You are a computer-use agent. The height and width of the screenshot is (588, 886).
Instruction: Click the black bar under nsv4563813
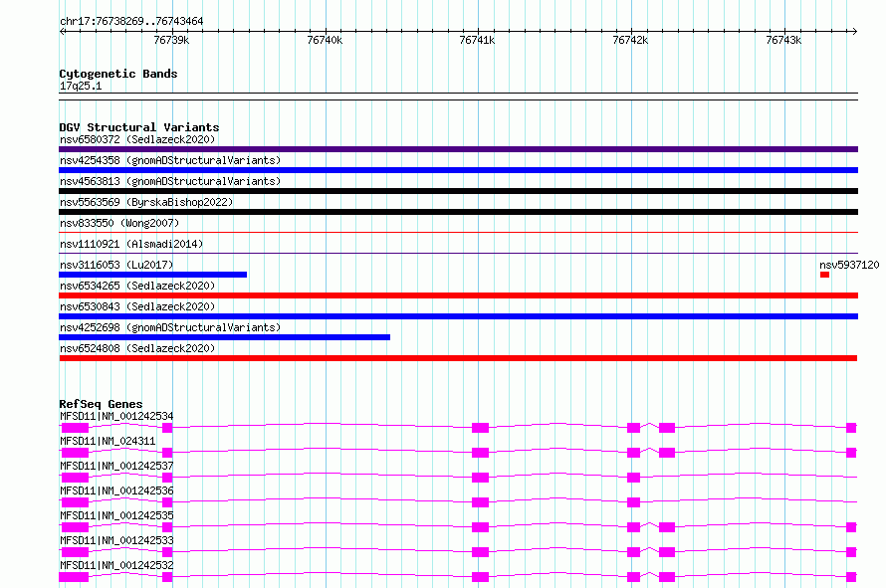pyautogui.click(x=458, y=191)
